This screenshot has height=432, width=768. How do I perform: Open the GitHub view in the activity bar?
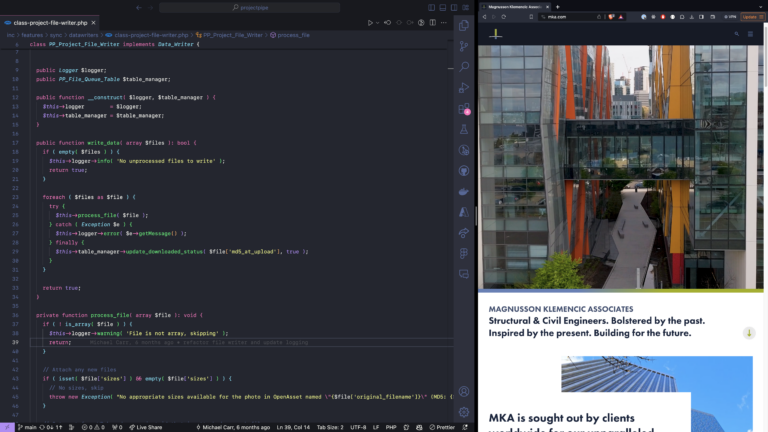click(464, 171)
